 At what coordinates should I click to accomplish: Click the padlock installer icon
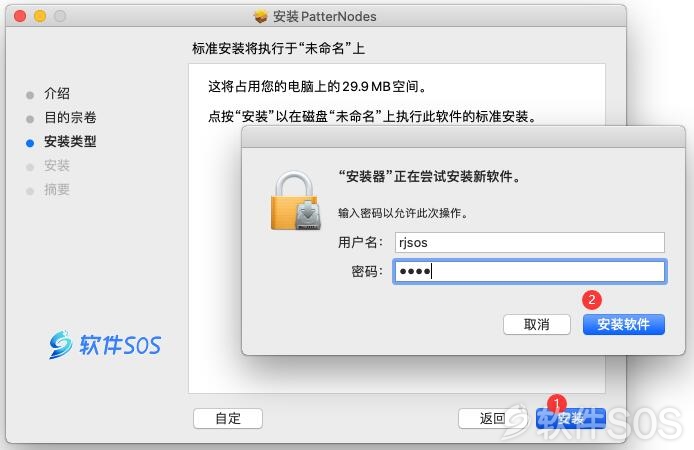coord(295,201)
